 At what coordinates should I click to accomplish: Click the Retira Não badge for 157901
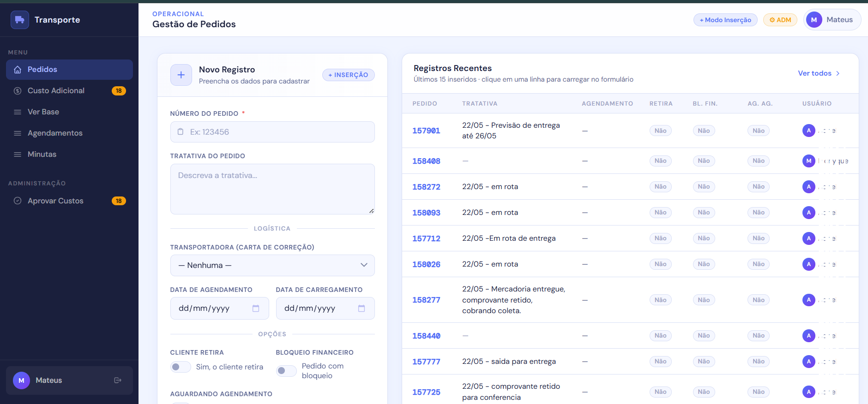coord(660,131)
